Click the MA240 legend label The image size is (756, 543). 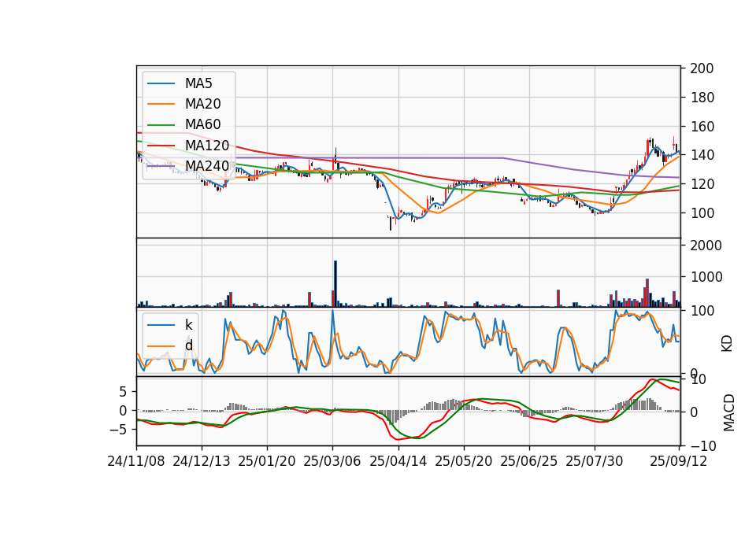click(x=207, y=166)
